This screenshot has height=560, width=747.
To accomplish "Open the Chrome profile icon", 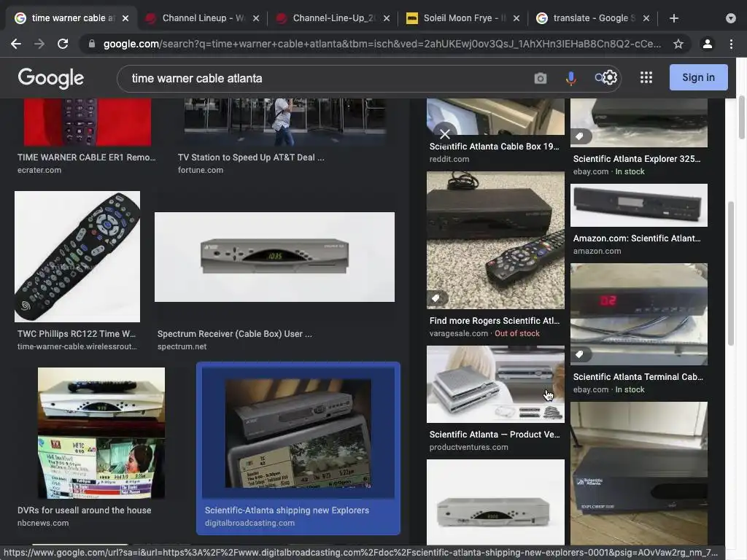I will click(708, 44).
